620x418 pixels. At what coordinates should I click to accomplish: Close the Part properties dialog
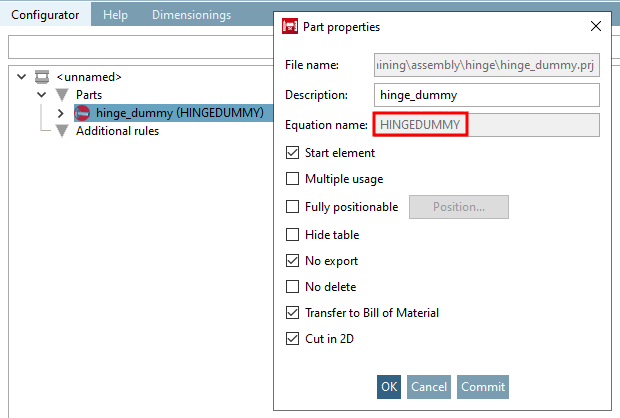(596, 27)
